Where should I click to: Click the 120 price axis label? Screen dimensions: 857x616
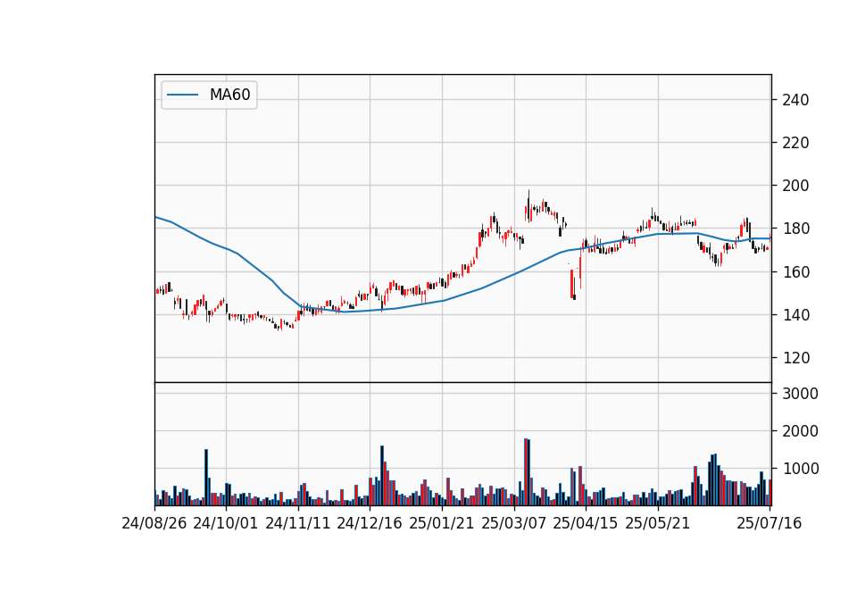795,357
